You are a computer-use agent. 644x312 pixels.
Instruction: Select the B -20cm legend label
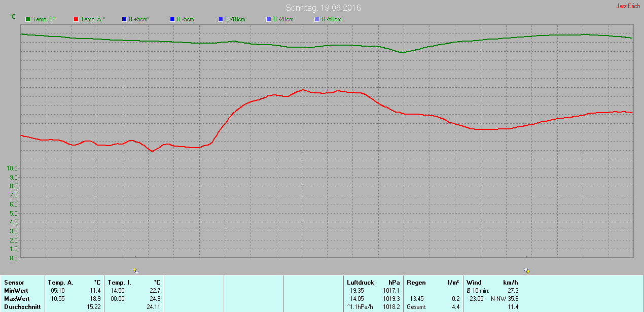click(x=283, y=19)
